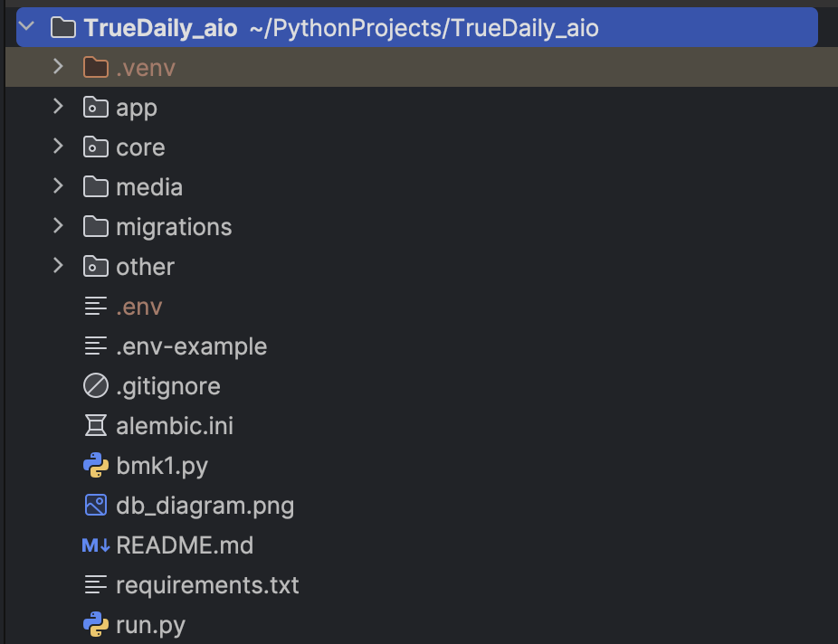
Task: Expand the other folder arrow
Action: [x=58, y=266]
